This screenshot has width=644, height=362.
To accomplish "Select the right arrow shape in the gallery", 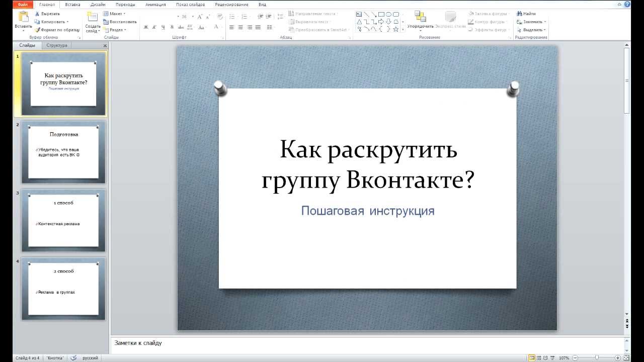I will coord(381,22).
